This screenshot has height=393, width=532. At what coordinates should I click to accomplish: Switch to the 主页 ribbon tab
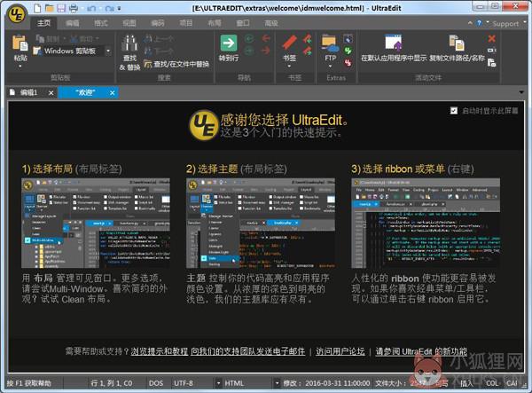pos(43,23)
